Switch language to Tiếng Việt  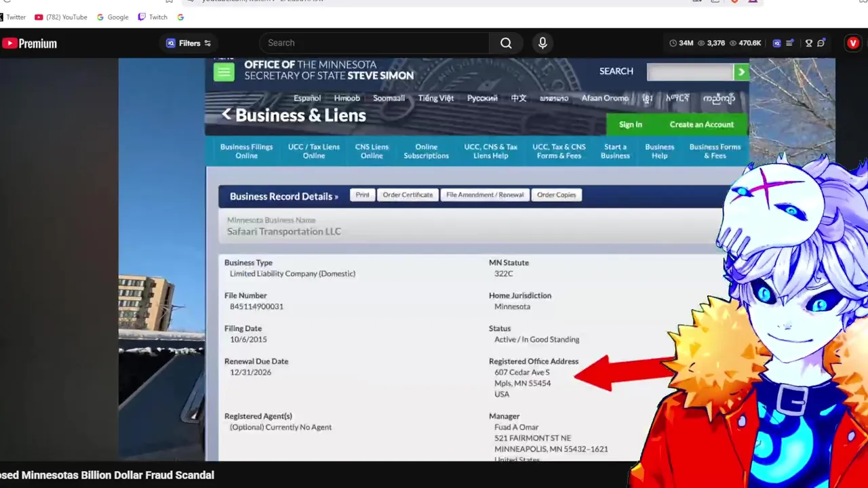[436, 98]
